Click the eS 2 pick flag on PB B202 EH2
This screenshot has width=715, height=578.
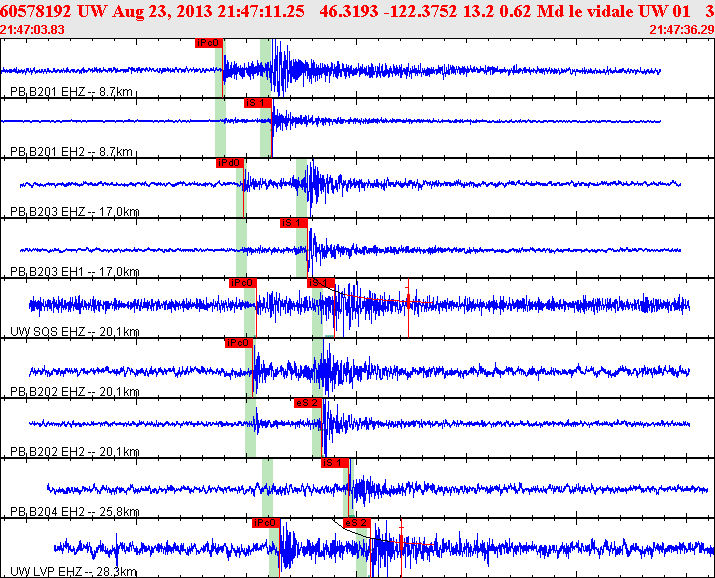[x=308, y=403]
